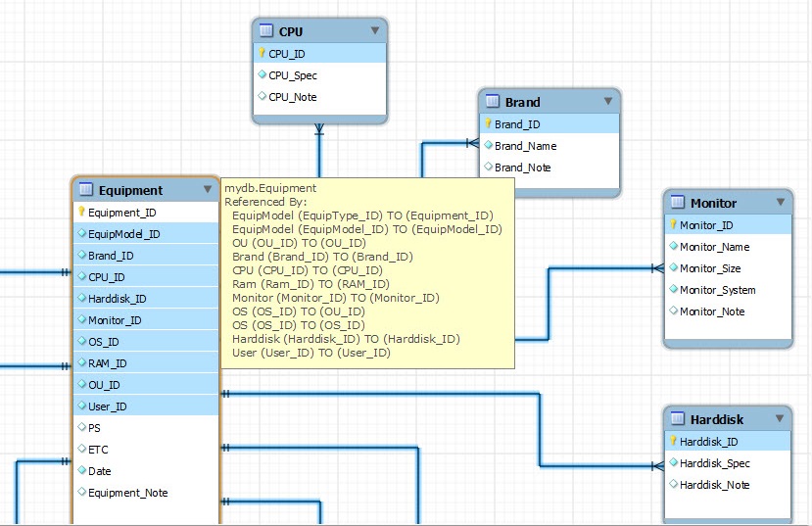Select the Brand_ID column in Equipment table
812x526 pixels.
click(146, 256)
